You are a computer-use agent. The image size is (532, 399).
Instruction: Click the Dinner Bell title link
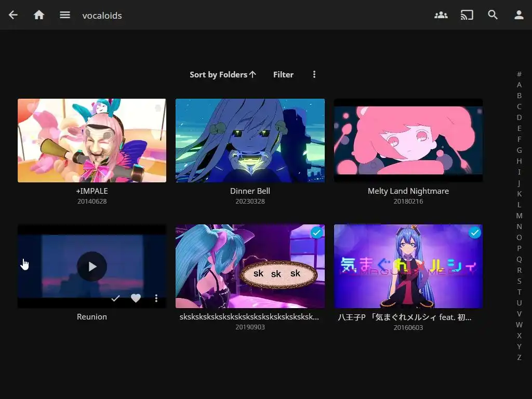250,191
